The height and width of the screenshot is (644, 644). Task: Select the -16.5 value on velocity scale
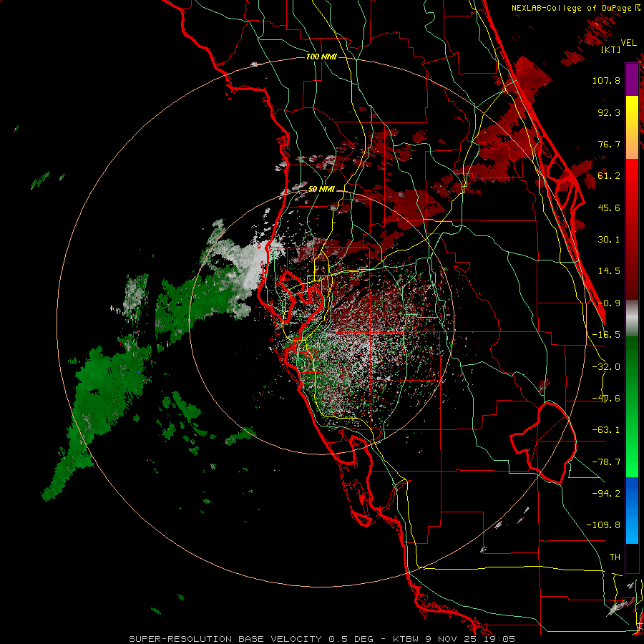coord(606,335)
